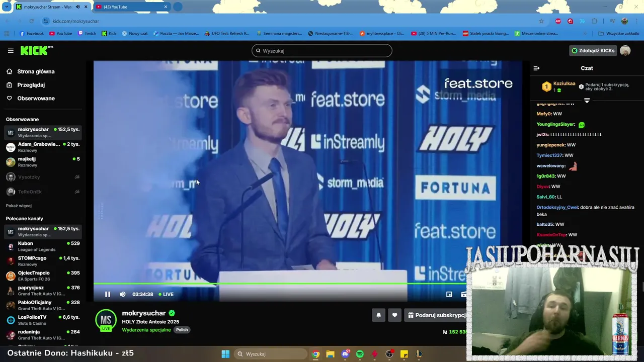Click Ortodoksyjny_Cwel username in chat
Viewport: 644px width, 362px height.
(557, 207)
